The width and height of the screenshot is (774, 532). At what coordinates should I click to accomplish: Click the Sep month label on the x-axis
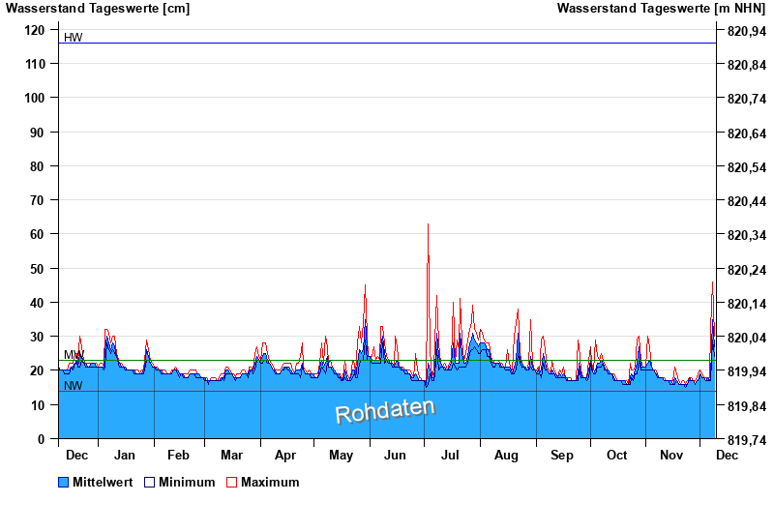(562, 455)
